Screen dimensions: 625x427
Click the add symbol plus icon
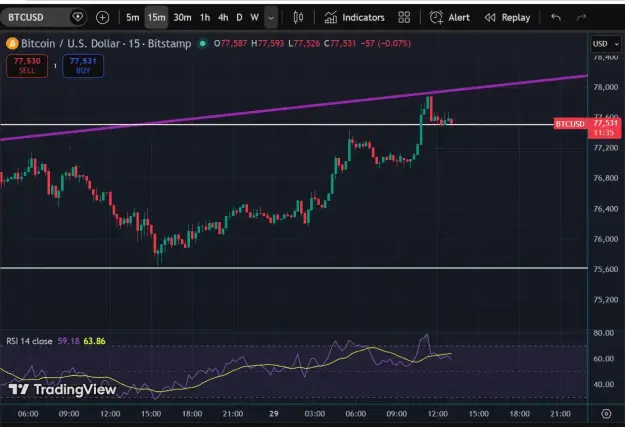pos(102,18)
